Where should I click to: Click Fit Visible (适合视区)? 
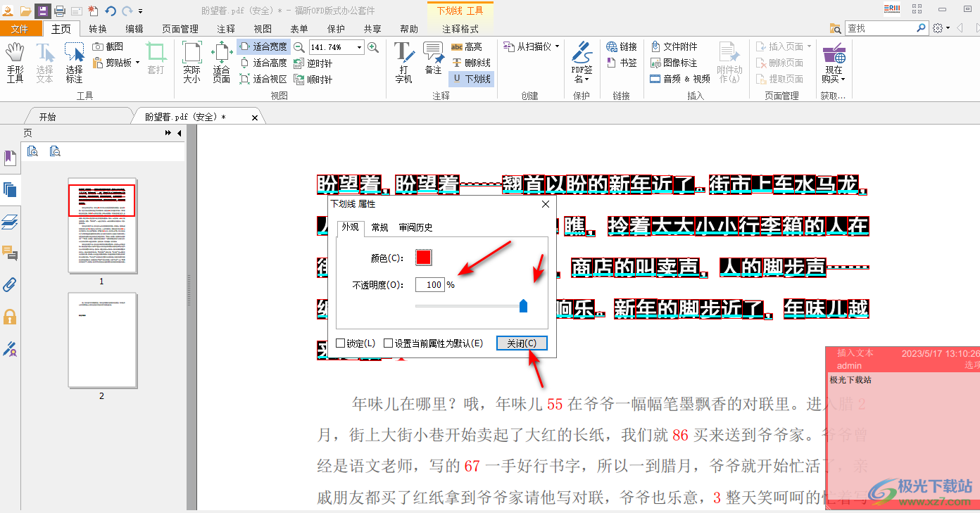click(263, 79)
